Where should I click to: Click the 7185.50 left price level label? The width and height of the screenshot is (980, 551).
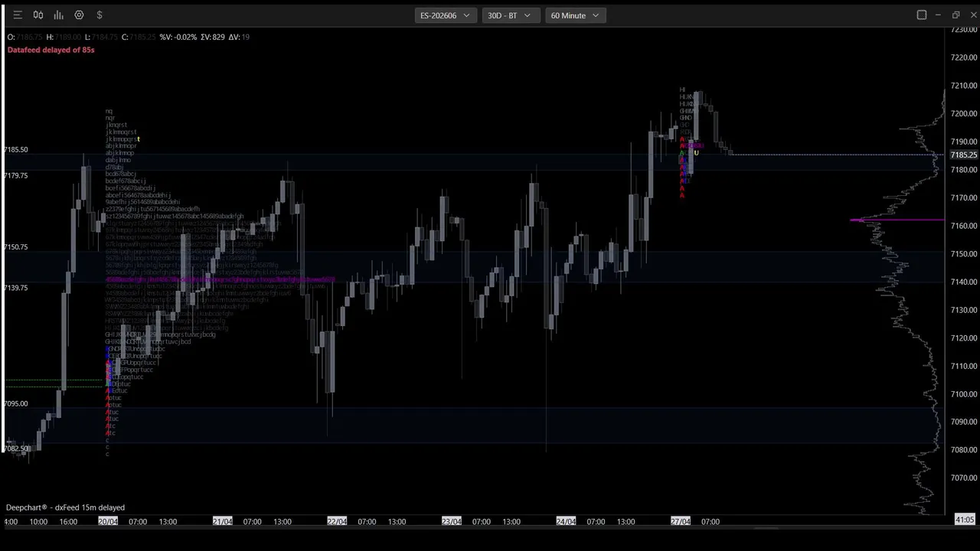[x=15, y=150]
